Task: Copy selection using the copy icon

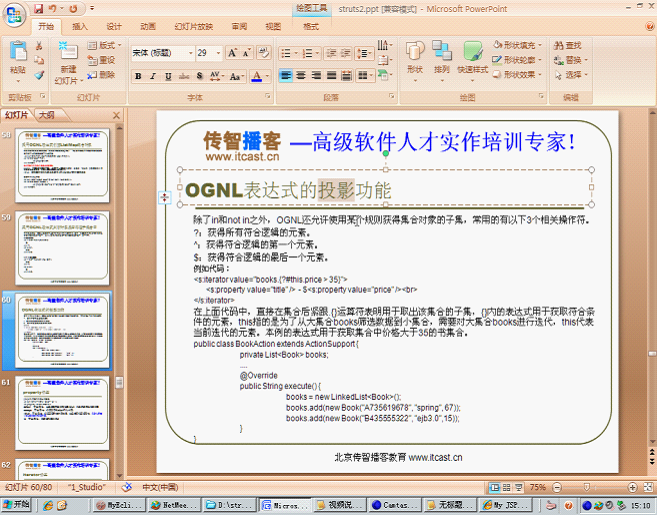Action: 39,60
